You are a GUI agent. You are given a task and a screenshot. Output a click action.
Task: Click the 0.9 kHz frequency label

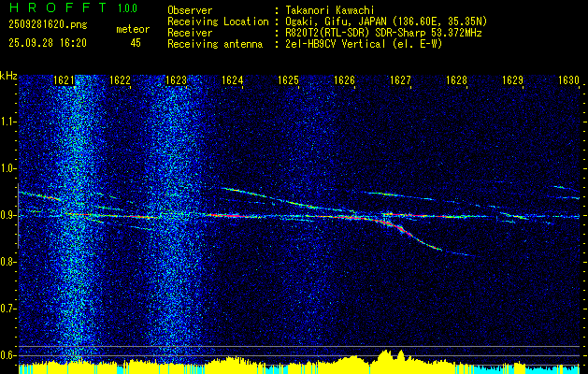coord(7,215)
